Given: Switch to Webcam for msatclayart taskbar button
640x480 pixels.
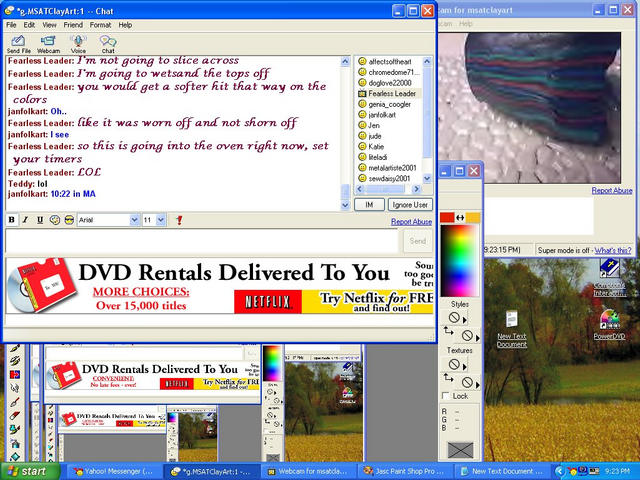Looking at the screenshot, I should [309, 471].
